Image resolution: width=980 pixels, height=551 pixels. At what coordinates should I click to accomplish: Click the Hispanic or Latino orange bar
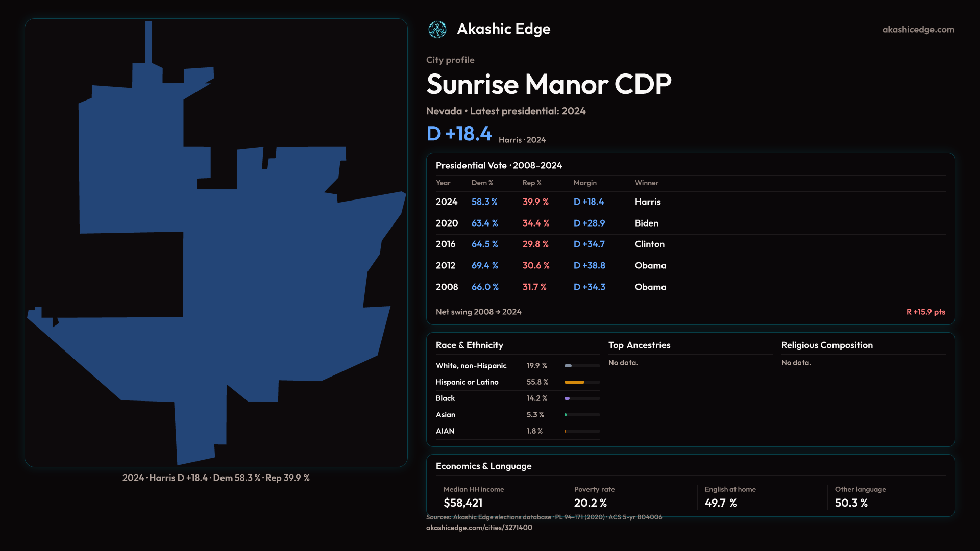(x=575, y=382)
